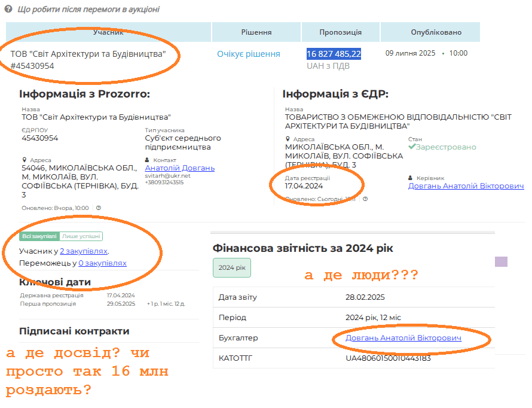Click the highlighted bid amount 16 827 485,22
This screenshot has width=532, height=408.
click(x=334, y=54)
